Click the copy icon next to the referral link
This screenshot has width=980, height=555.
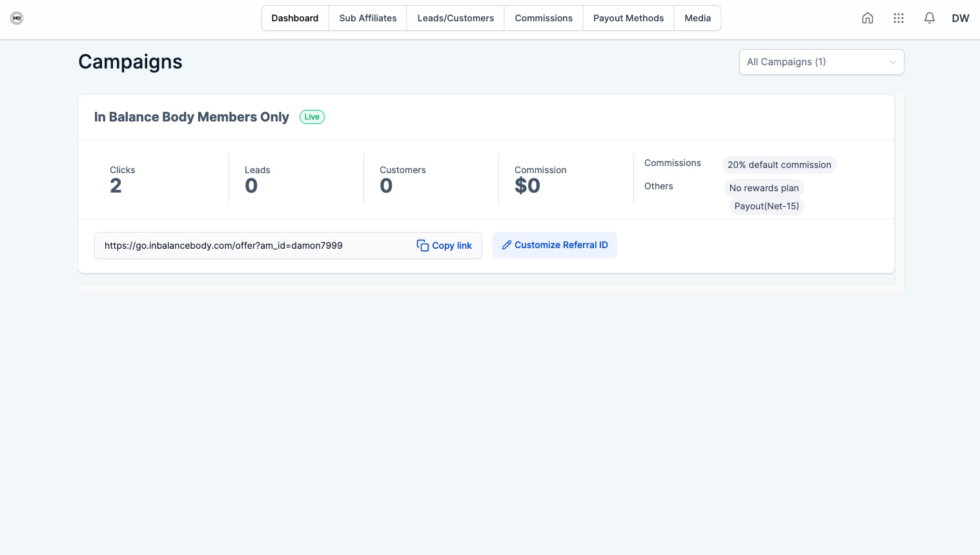pyautogui.click(x=423, y=246)
